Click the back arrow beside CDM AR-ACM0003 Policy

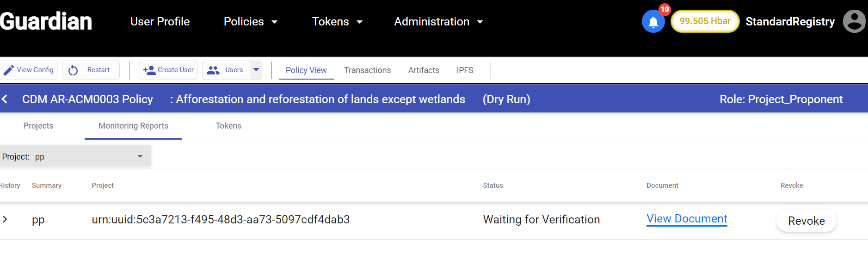click(x=5, y=99)
